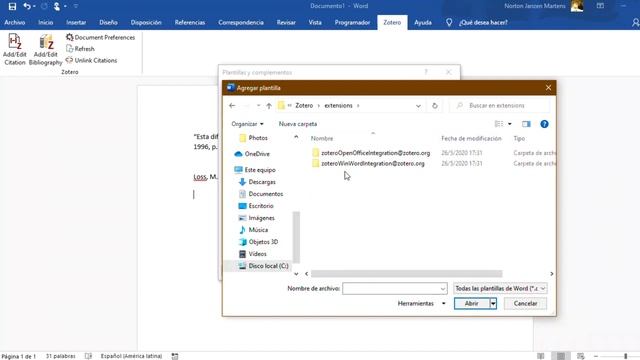
Task: Switch to the Programador ribbon tab
Action: tap(352, 22)
